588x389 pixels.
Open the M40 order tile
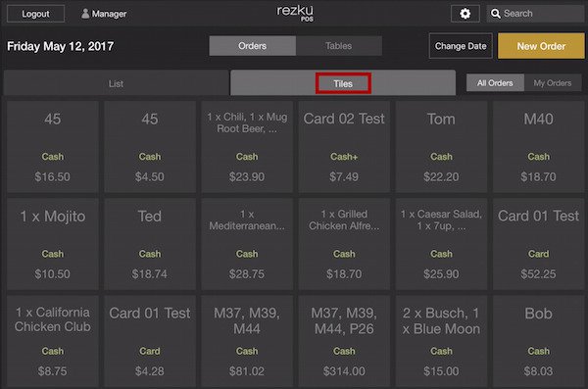(538, 147)
